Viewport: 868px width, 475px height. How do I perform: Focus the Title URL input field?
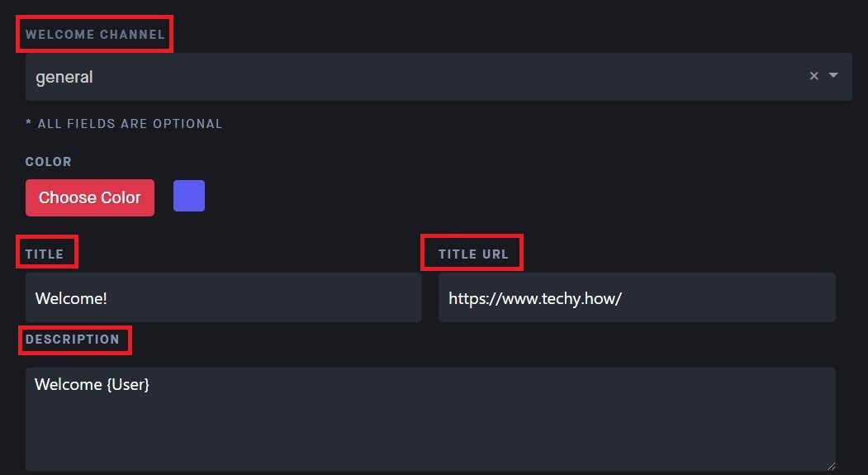[636, 297]
